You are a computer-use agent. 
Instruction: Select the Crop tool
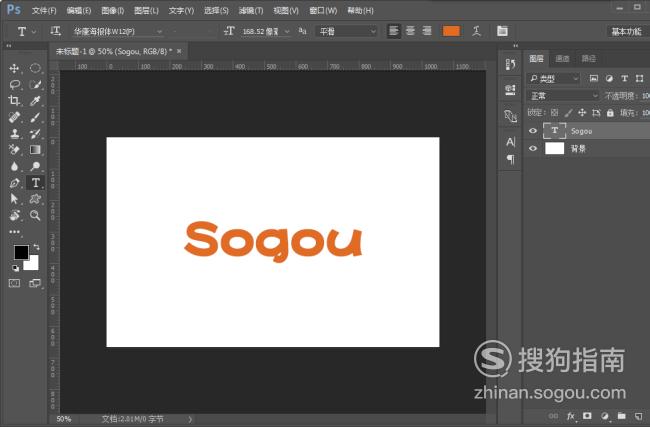(14, 101)
